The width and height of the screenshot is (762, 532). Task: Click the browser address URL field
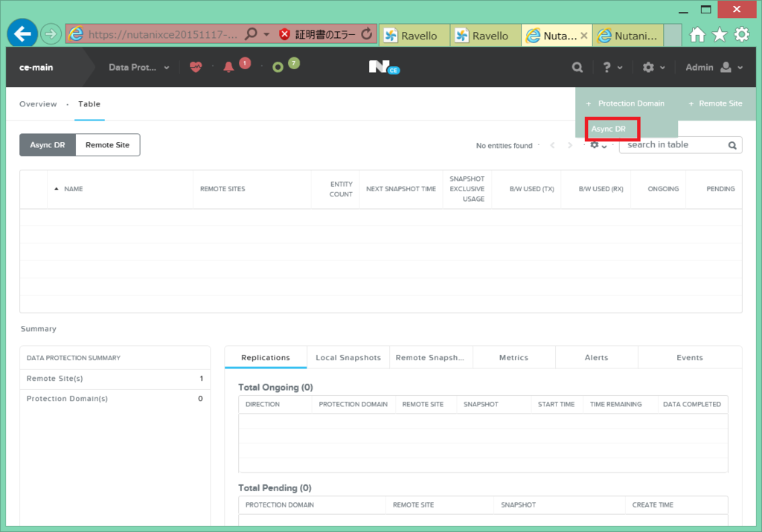point(163,34)
